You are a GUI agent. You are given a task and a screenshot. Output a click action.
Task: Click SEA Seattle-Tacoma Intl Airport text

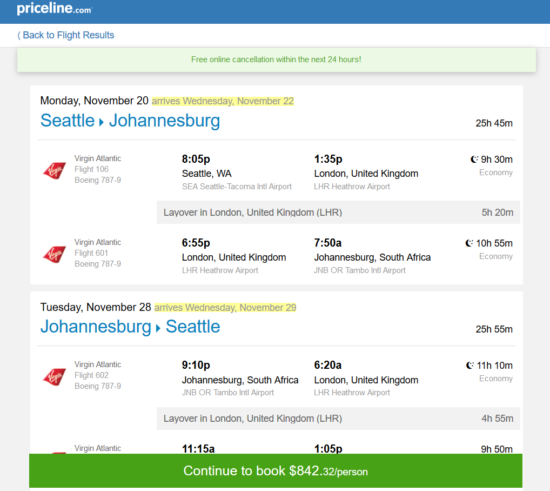tap(237, 187)
